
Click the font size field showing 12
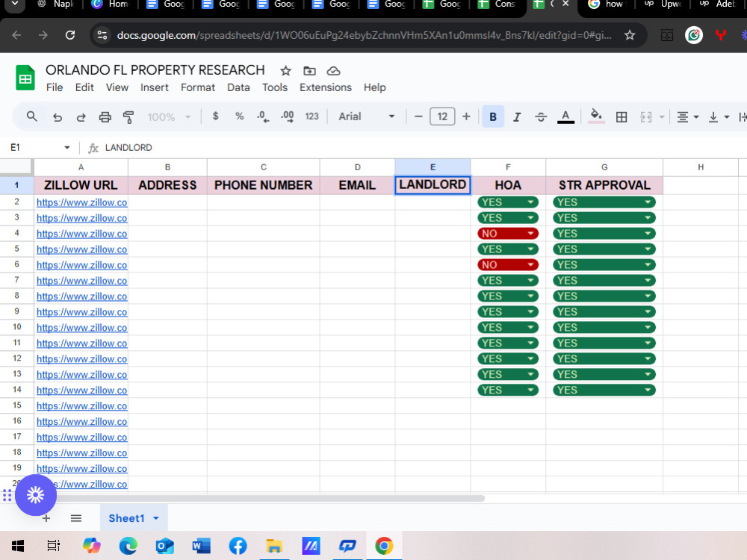point(442,116)
